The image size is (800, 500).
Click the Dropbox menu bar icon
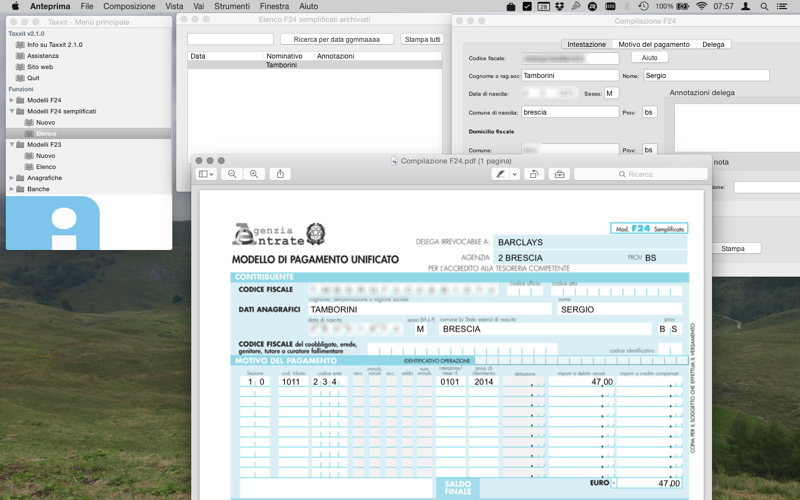[x=560, y=6]
